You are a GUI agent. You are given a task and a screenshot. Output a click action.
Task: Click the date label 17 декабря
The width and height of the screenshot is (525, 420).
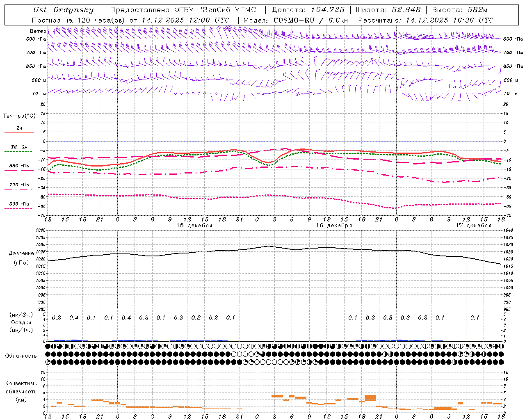[x=473, y=226]
